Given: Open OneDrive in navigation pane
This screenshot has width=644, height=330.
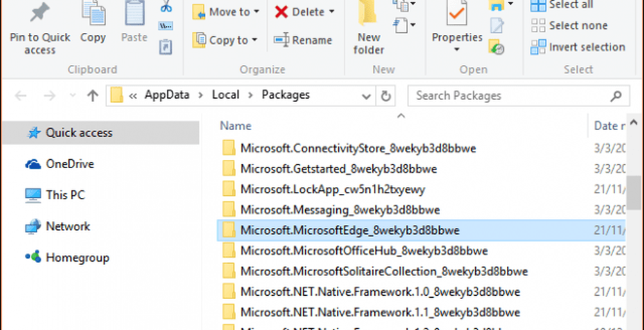Looking at the screenshot, I should (x=59, y=164).
